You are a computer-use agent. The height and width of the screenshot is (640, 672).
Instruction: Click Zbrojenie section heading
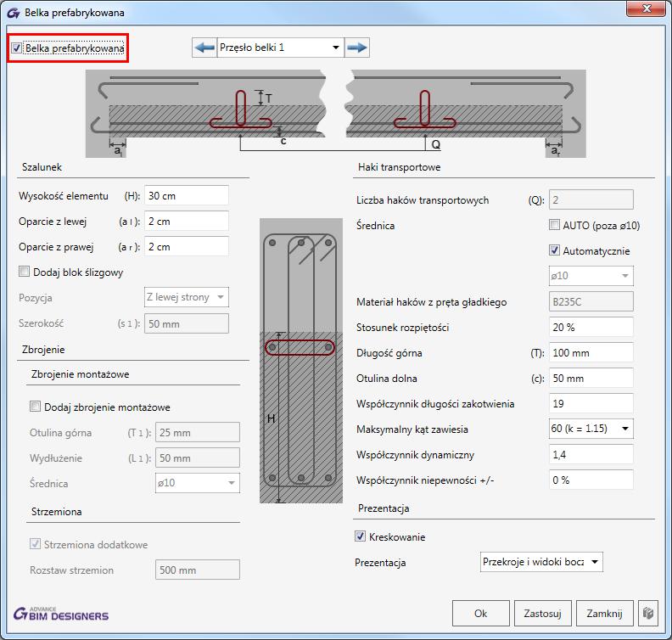click(x=43, y=350)
